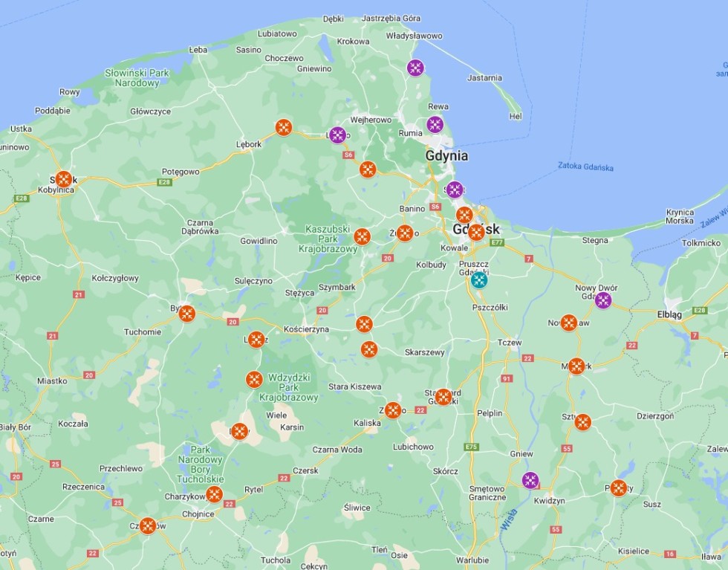Select the orange marker over Prabuty

618,488
